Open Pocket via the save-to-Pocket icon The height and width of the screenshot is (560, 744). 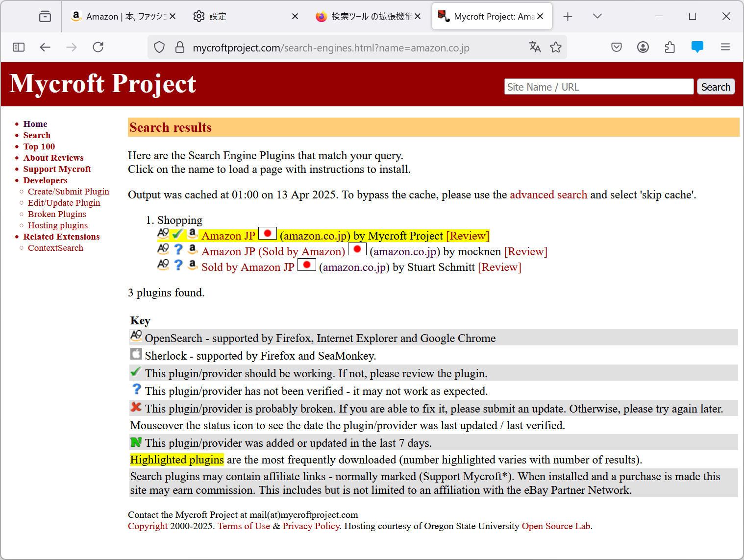616,47
